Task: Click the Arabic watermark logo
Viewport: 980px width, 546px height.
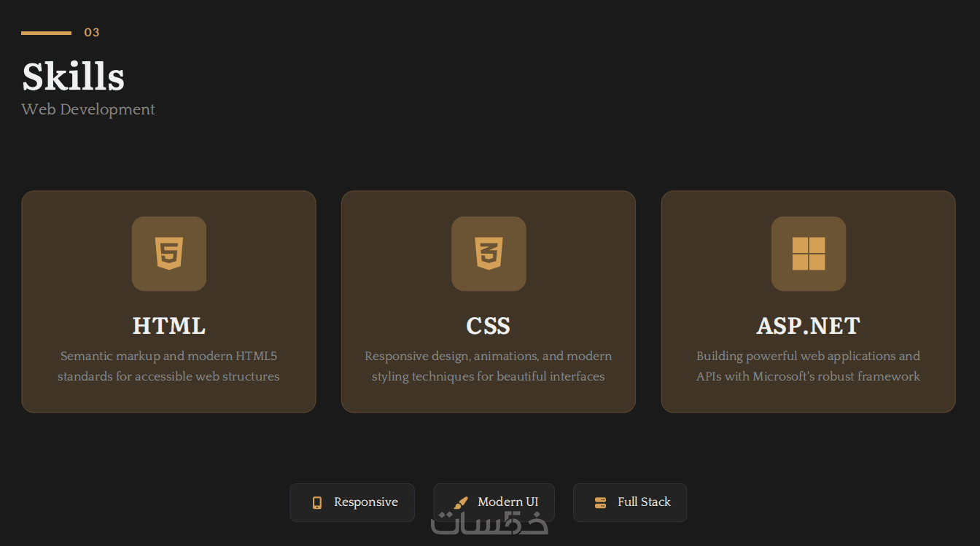Action: tap(489, 523)
